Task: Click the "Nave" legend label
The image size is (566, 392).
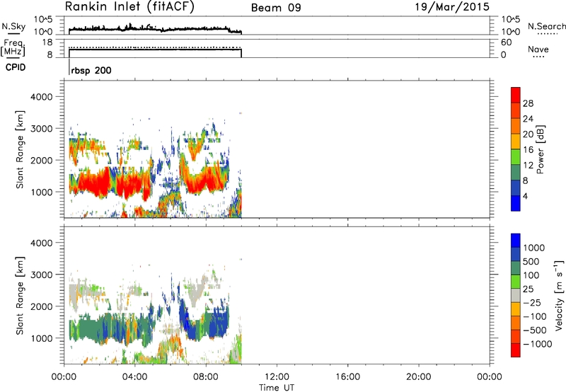Action: tap(538, 50)
